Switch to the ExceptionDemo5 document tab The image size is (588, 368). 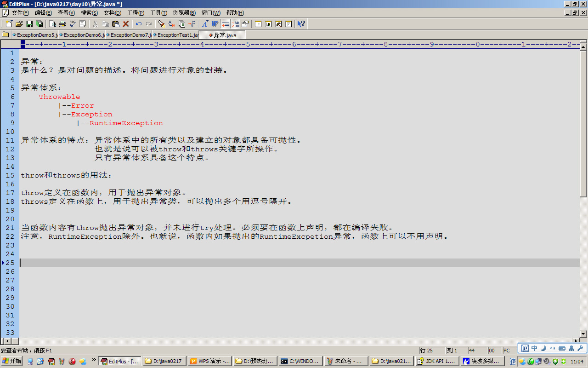[35, 35]
